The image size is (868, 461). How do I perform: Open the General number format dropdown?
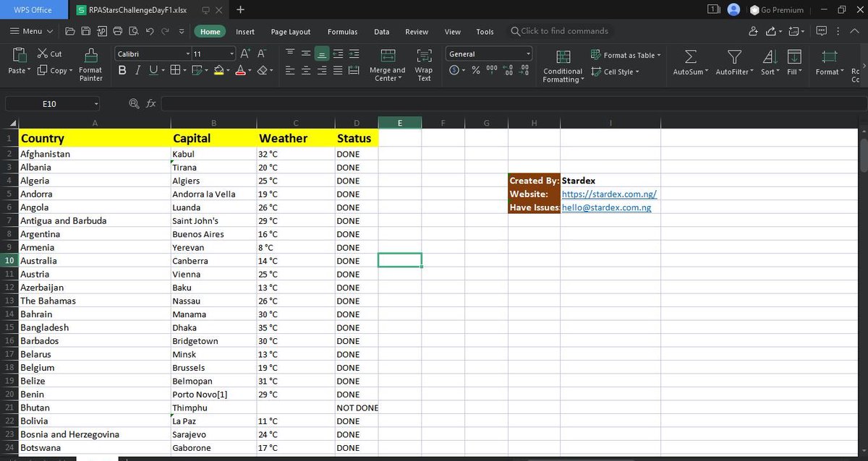528,54
